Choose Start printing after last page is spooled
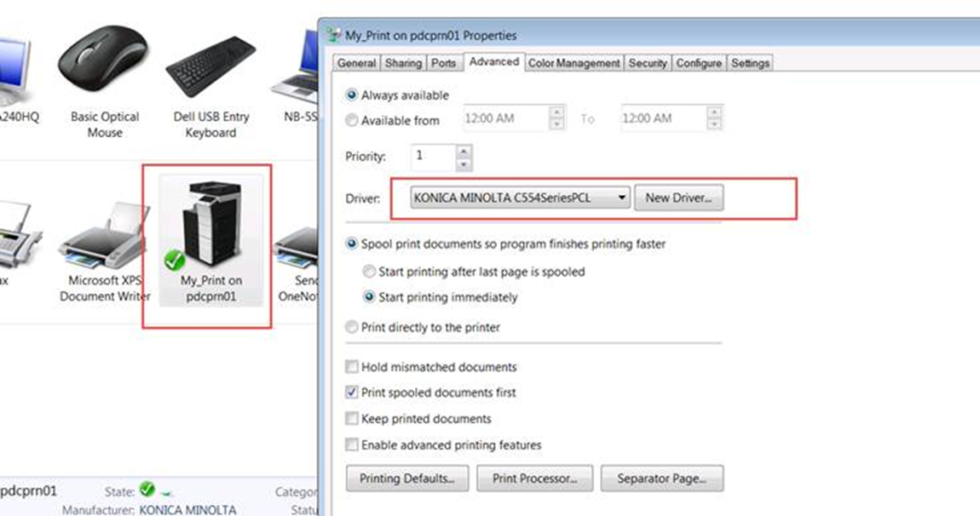Image resolution: width=980 pixels, height=516 pixels. (369, 272)
